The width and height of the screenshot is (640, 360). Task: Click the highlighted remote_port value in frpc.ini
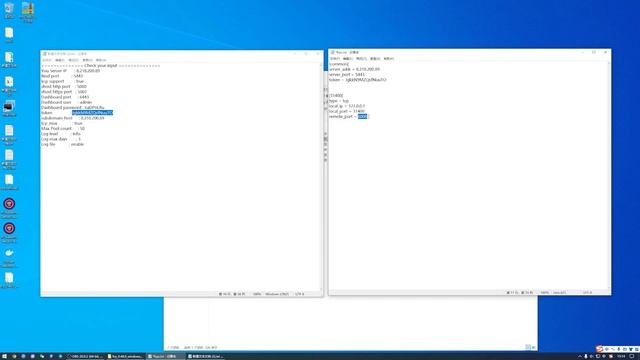pos(362,117)
